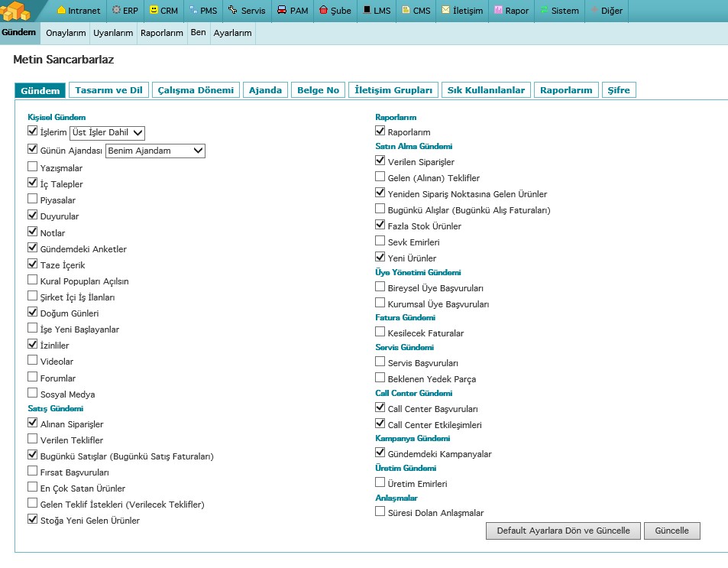The image size is (728, 568).
Task: Click the Şube red basket icon
Action: pyautogui.click(x=324, y=11)
